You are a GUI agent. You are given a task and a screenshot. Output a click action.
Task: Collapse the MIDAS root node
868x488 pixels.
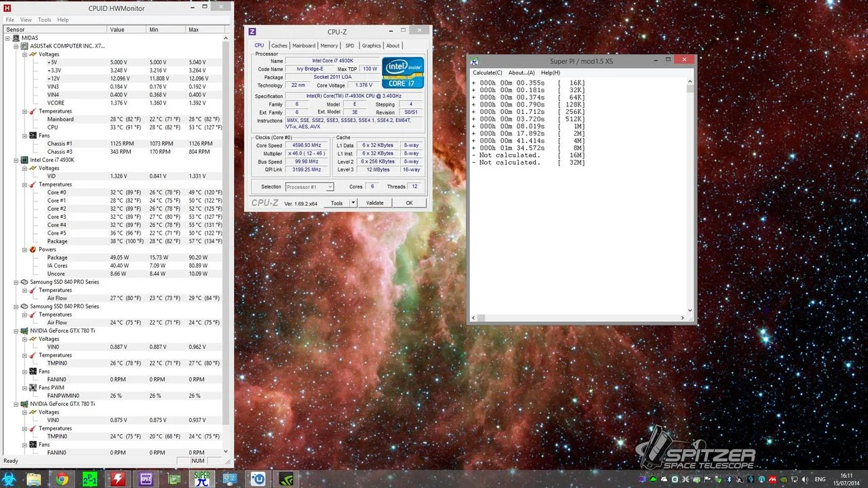(8, 38)
